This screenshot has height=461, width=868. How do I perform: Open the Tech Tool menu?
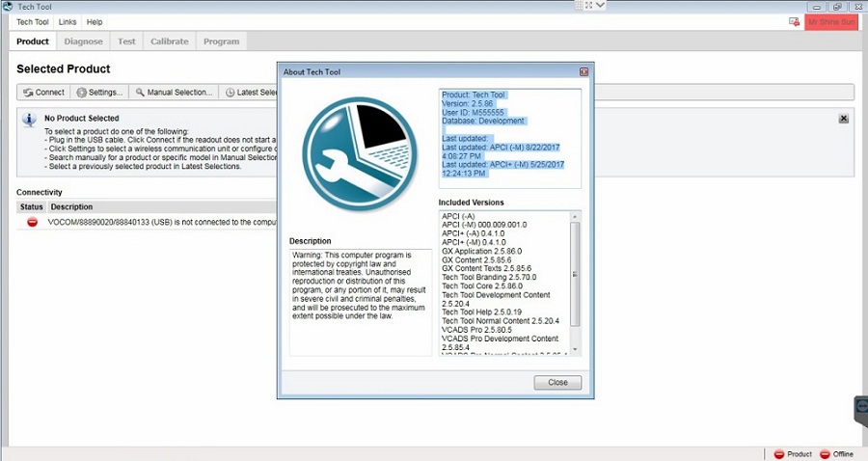coord(33,21)
